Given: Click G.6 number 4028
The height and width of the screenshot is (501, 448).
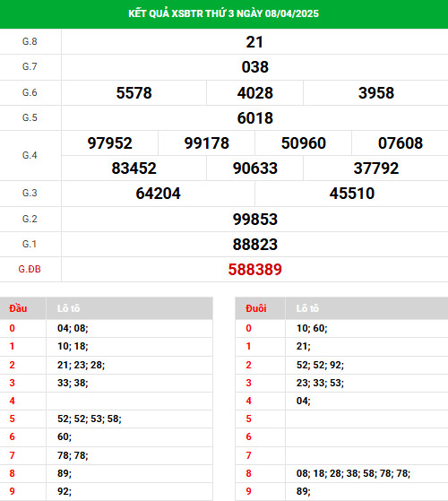Looking at the screenshot, I should click(x=254, y=93).
